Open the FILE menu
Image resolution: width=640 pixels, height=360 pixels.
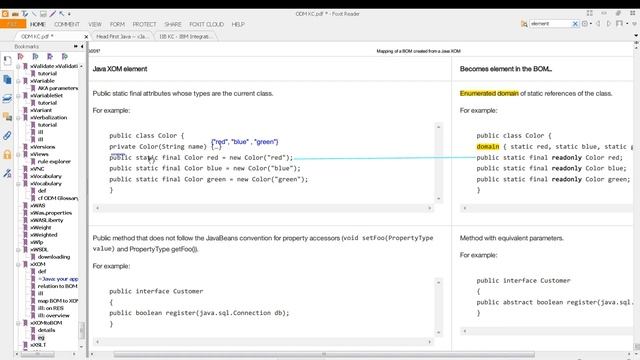coord(13,24)
